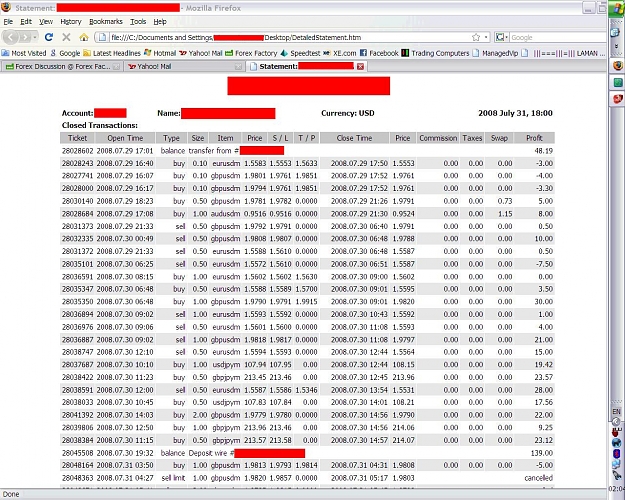Select ticket number 28035350
Screen dimensions: 625x500
[x=78, y=301]
